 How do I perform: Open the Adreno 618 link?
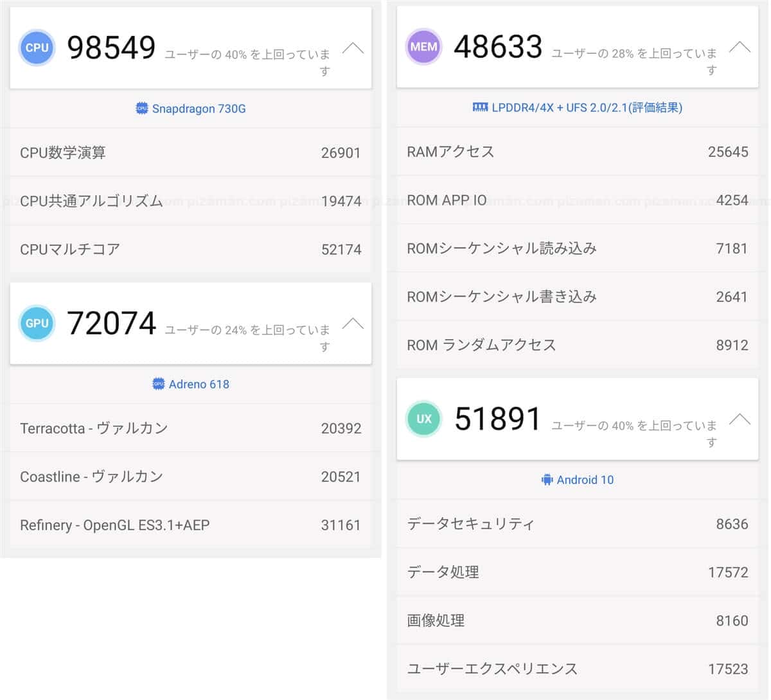[x=199, y=384]
